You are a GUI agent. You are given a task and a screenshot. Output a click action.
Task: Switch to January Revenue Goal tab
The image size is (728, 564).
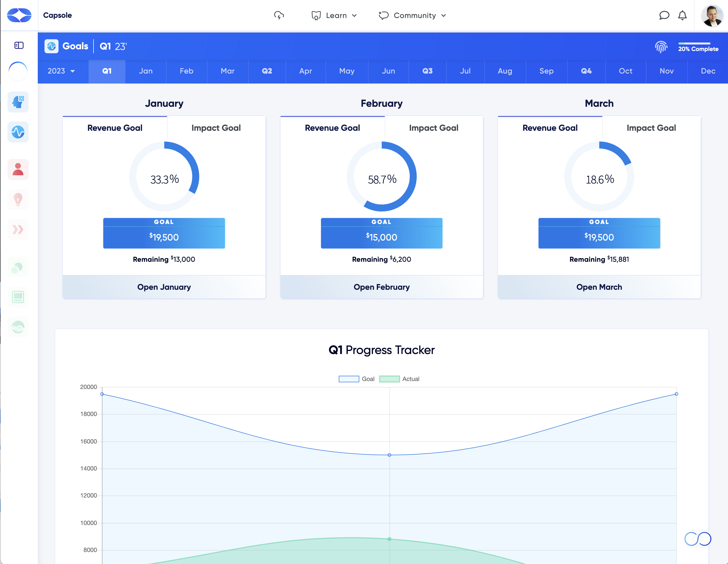click(x=115, y=128)
